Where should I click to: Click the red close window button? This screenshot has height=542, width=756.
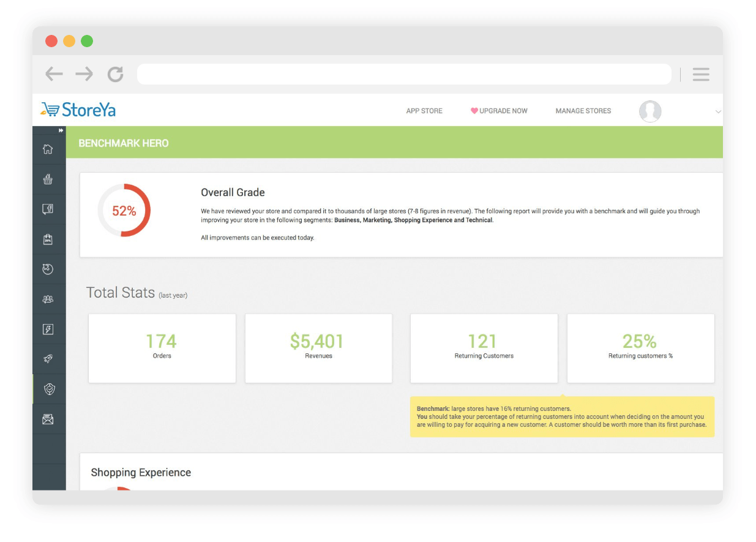(x=51, y=41)
